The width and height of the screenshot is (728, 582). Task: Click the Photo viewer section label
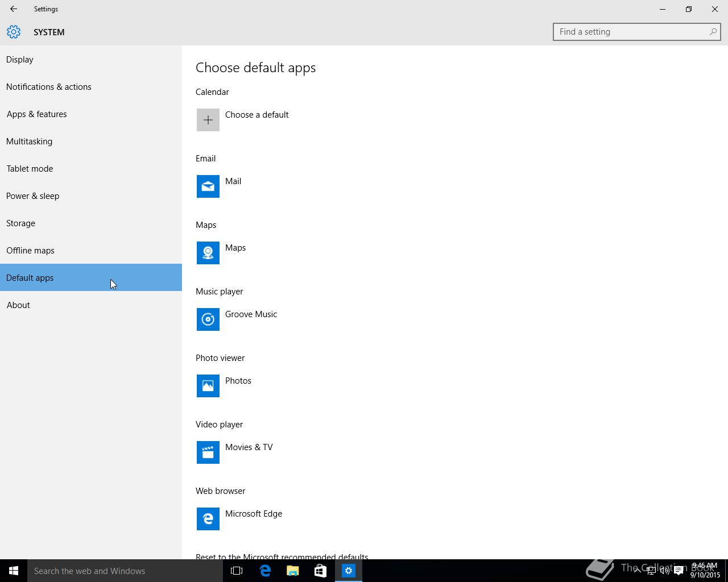[x=220, y=358]
